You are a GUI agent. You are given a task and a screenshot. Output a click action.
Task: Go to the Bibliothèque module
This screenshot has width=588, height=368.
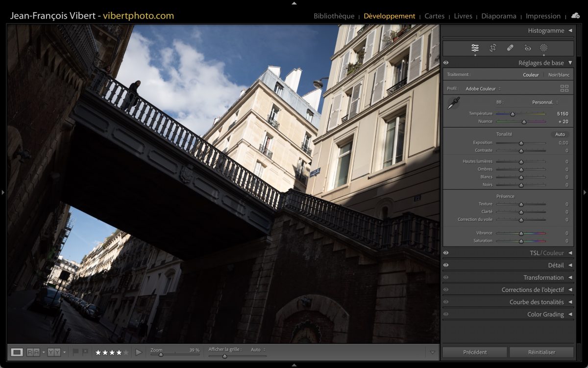point(334,16)
